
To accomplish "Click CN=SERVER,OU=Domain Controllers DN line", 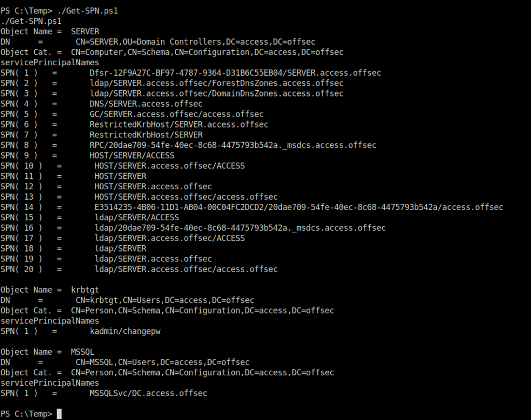I will click(195, 42).
